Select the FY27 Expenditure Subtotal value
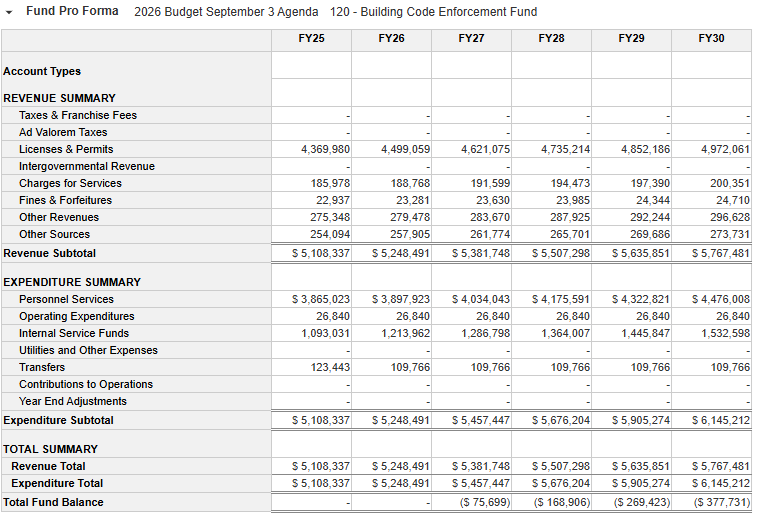The height and width of the screenshot is (520, 763). coord(482,420)
